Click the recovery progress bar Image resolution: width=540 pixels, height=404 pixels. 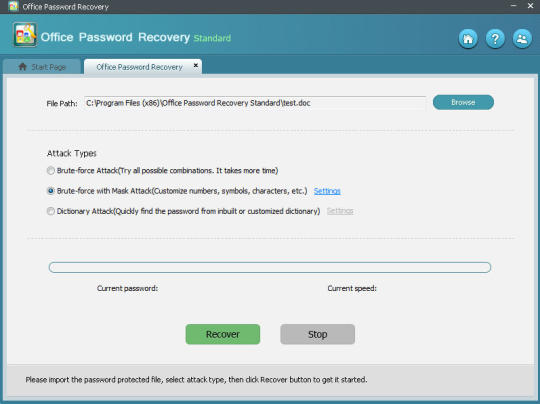point(270,267)
